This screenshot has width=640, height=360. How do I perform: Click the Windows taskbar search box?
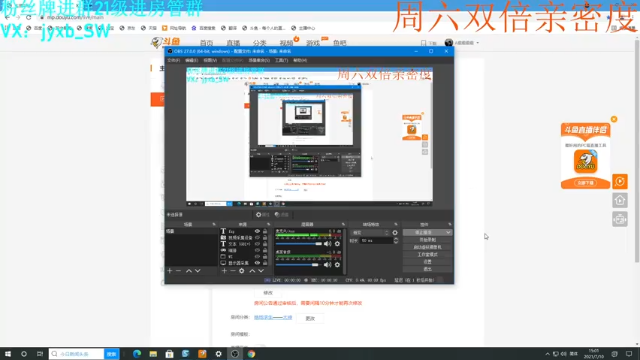[x=76, y=354]
